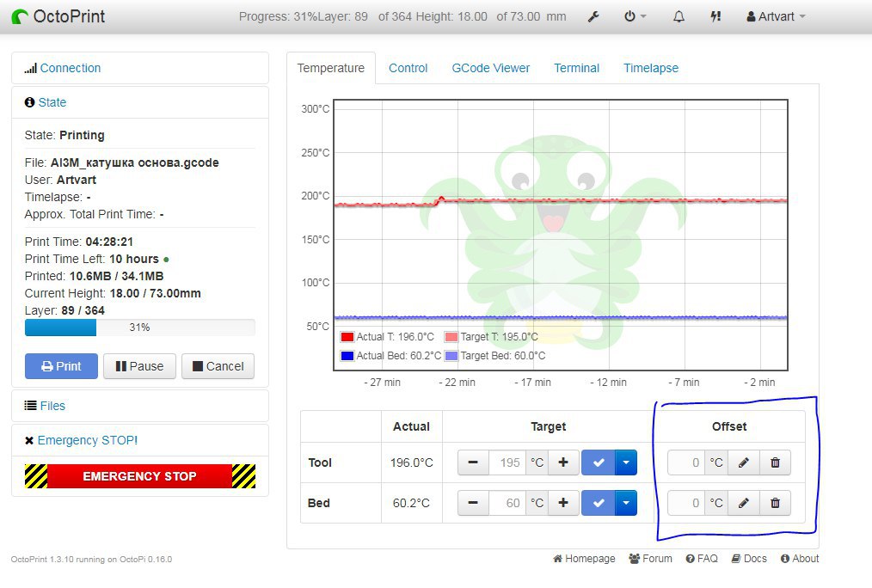Collapse the State panel
Image resolution: width=872 pixels, height=588 pixels.
point(52,102)
